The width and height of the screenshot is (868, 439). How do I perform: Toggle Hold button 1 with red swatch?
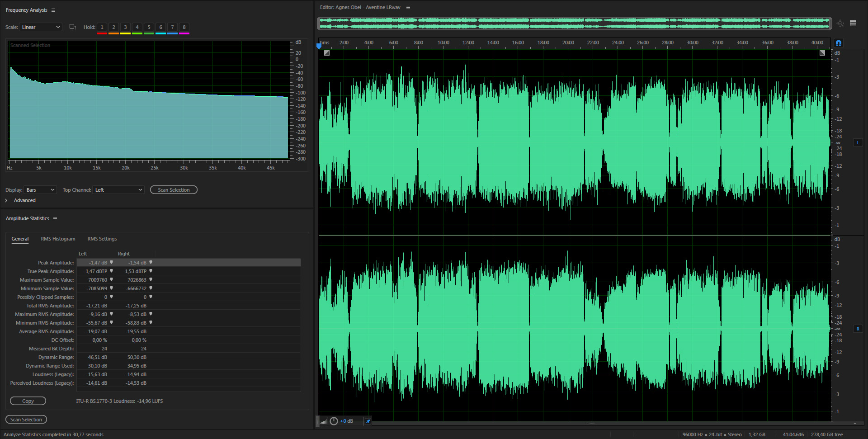coord(102,28)
